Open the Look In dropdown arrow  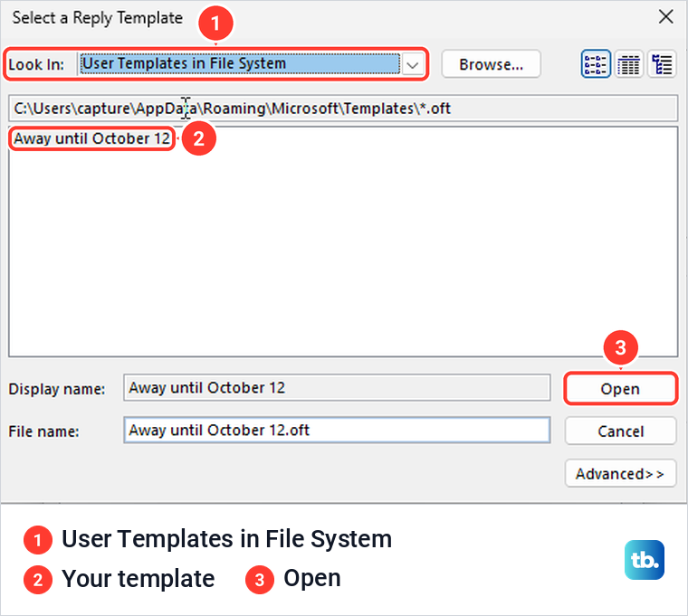click(x=413, y=65)
